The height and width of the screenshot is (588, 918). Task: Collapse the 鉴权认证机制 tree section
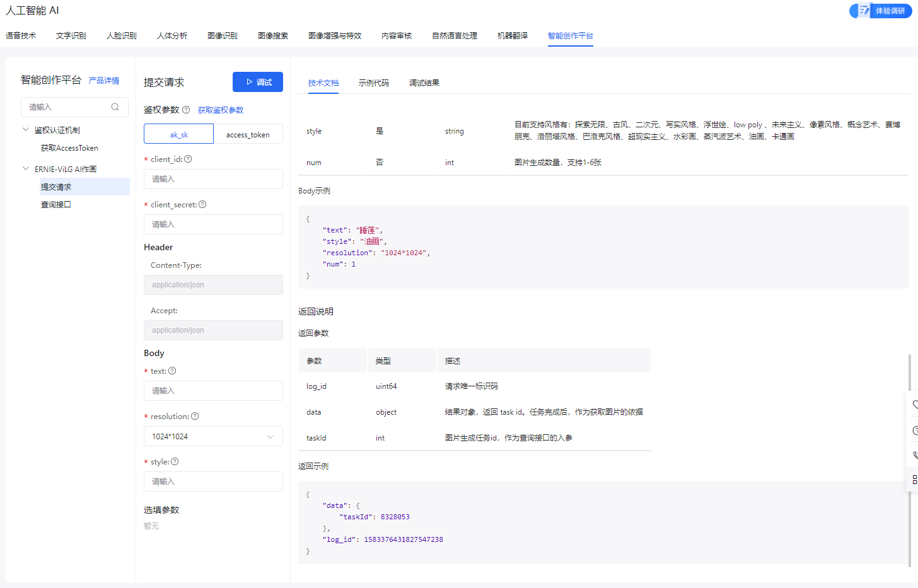point(26,130)
